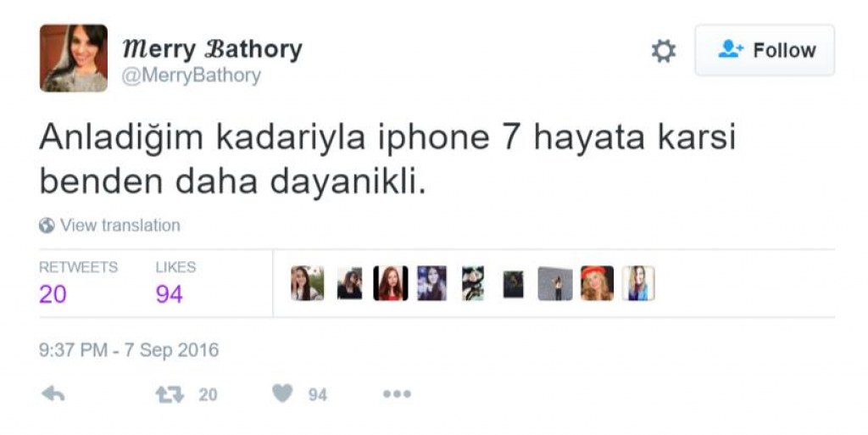The image size is (868, 435).
Task: Open Merry Bathory's profile picture
Action: [74, 59]
